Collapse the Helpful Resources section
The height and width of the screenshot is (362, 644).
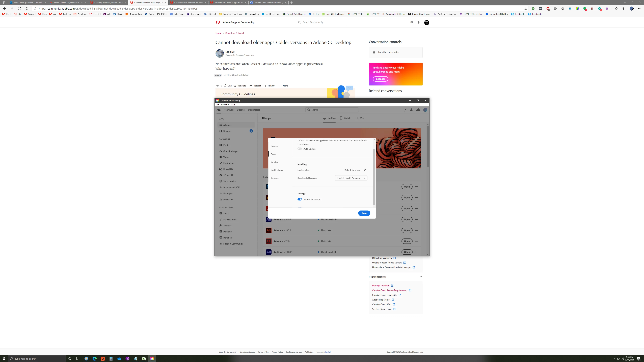point(421,277)
